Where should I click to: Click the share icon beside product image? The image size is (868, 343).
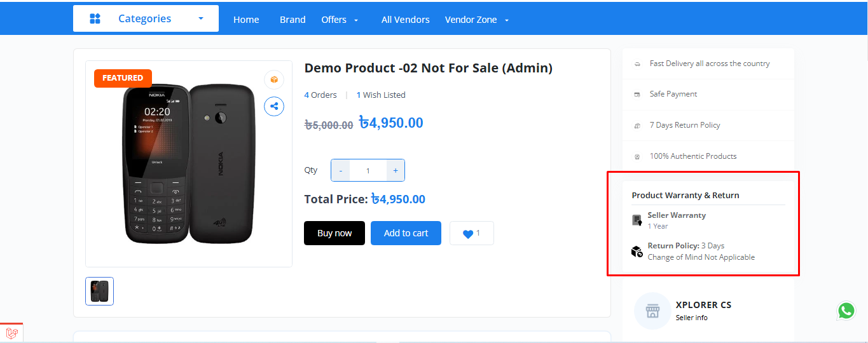274,106
